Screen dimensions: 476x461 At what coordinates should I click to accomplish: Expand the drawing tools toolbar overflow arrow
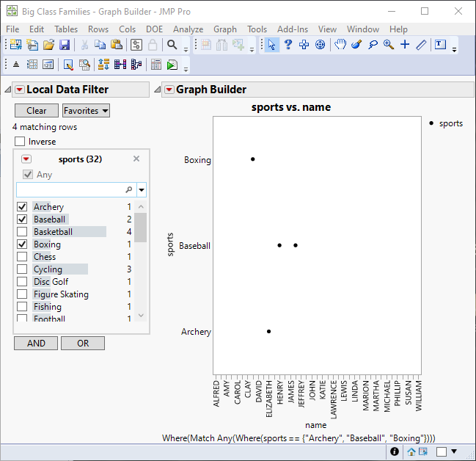click(x=454, y=50)
